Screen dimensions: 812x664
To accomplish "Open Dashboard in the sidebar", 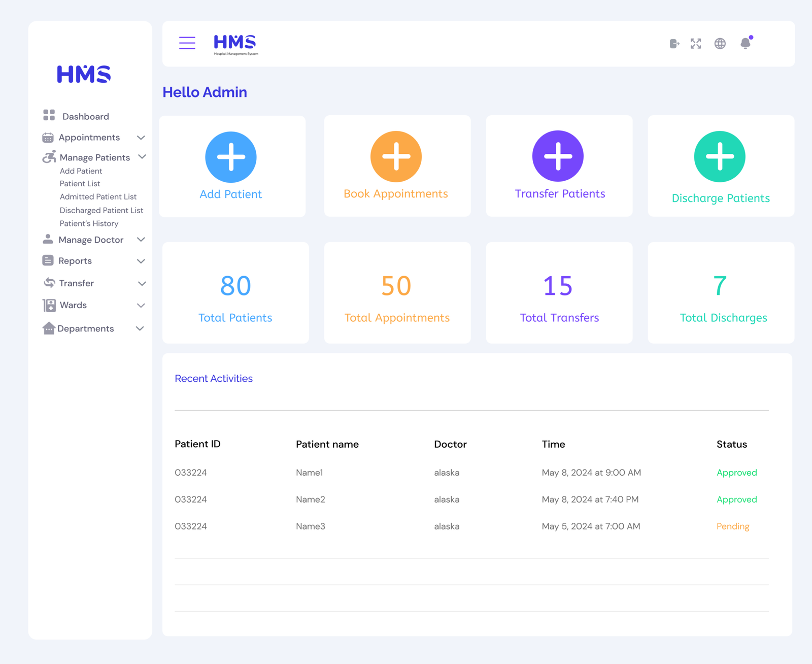I will click(85, 116).
